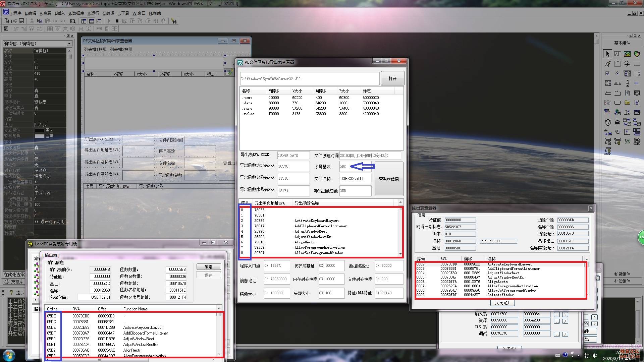Click the Copy toolbar icon
The width and height of the screenshot is (644, 362).
coord(40,21)
